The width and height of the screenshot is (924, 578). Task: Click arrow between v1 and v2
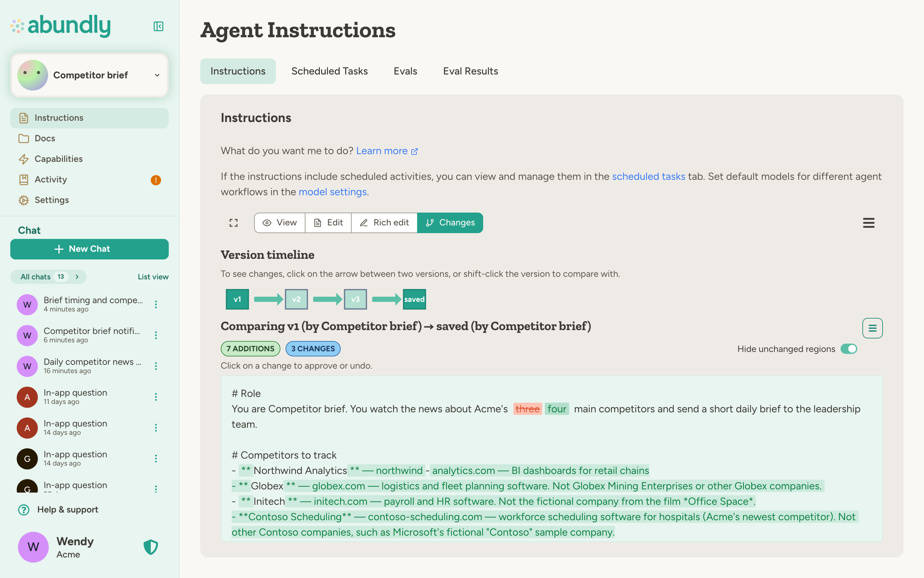[269, 299]
